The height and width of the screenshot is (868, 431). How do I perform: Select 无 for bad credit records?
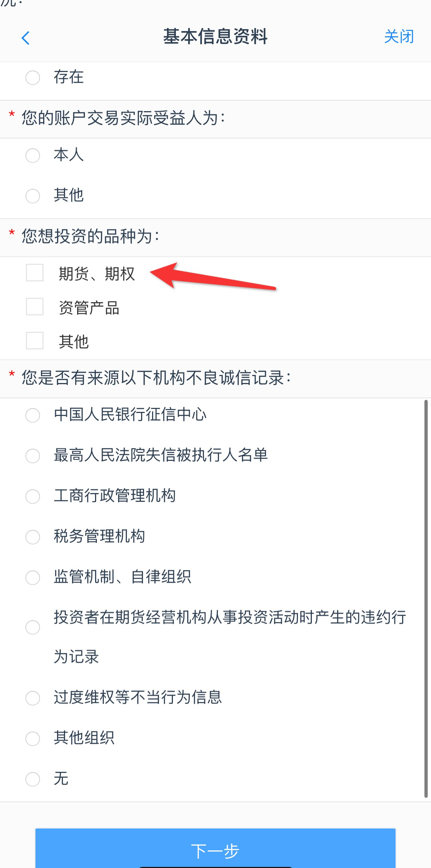click(x=33, y=779)
